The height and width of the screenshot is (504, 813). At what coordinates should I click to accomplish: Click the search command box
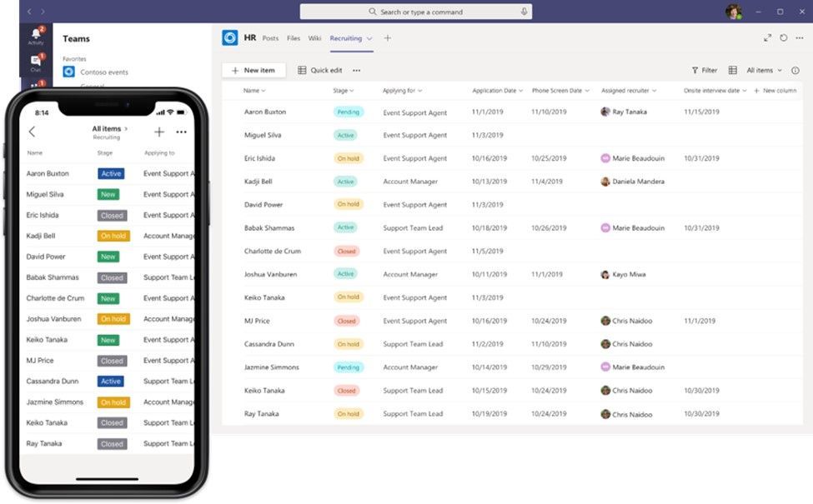[x=416, y=12]
